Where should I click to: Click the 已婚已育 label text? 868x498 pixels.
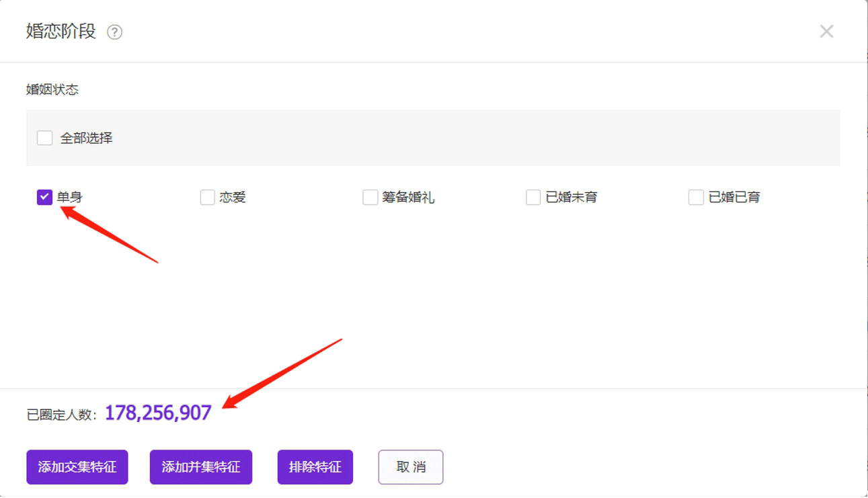[x=734, y=198]
